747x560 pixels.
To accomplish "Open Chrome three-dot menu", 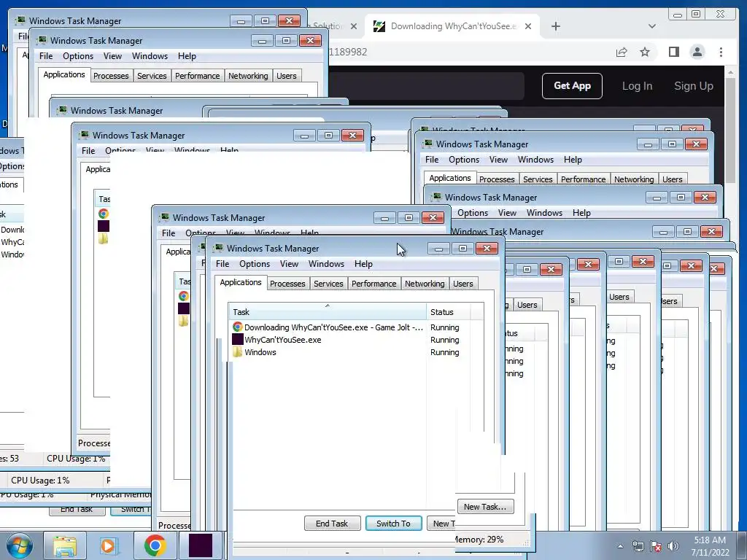I will tap(721, 52).
